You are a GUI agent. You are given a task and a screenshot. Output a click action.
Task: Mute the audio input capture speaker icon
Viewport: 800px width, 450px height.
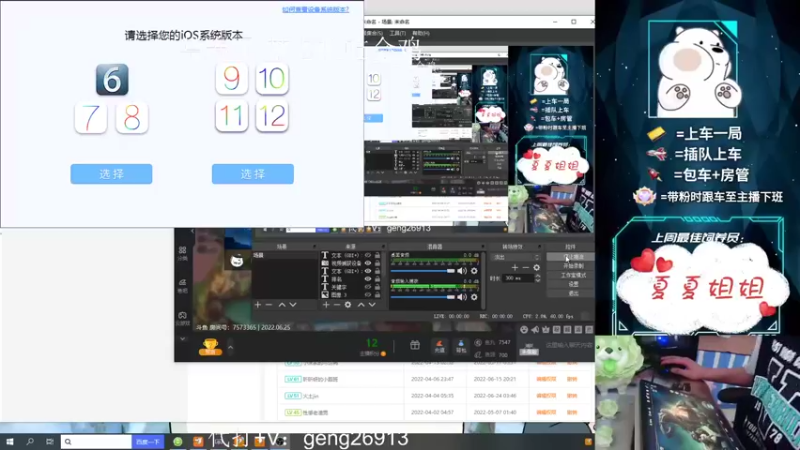tap(462, 297)
